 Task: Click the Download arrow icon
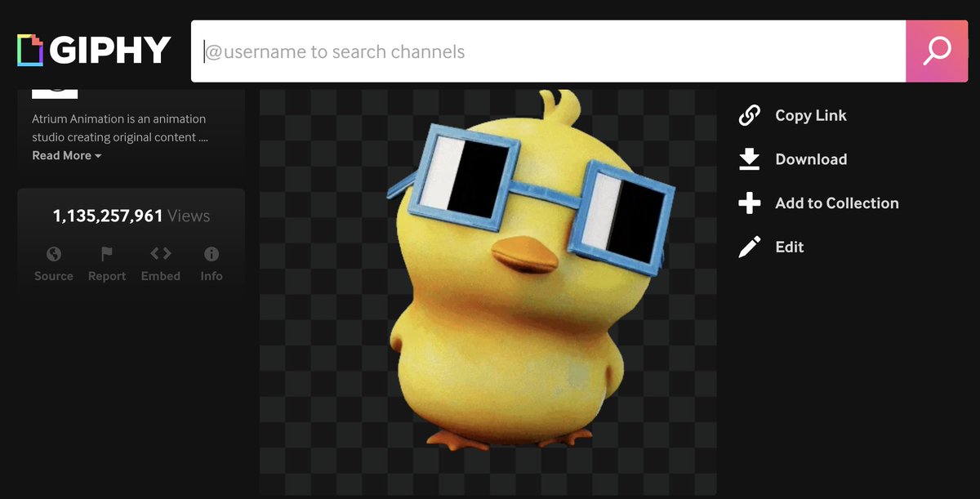coord(749,159)
